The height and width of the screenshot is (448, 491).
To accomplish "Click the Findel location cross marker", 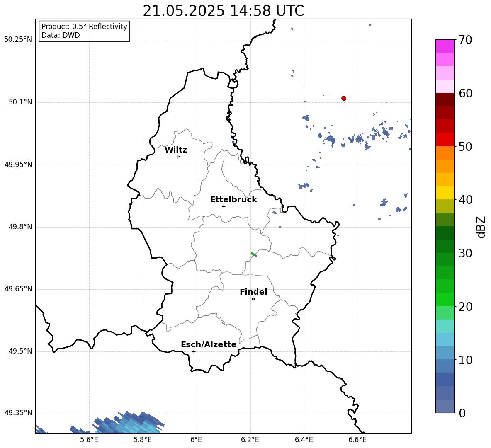I will point(253,299).
